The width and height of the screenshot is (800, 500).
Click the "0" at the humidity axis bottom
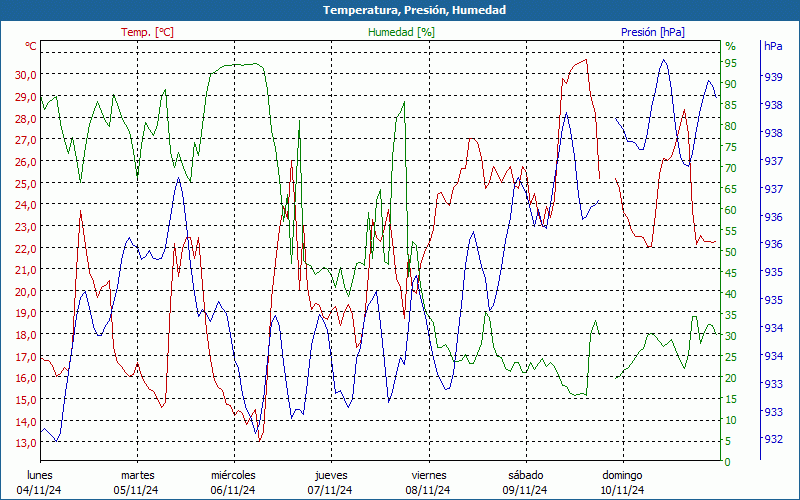[728, 462]
